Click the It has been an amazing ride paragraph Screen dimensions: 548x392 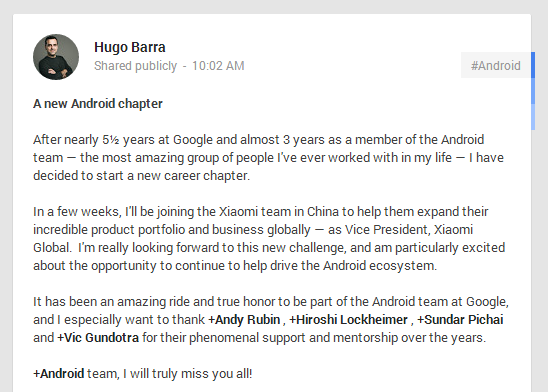click(x=271, y=320)
